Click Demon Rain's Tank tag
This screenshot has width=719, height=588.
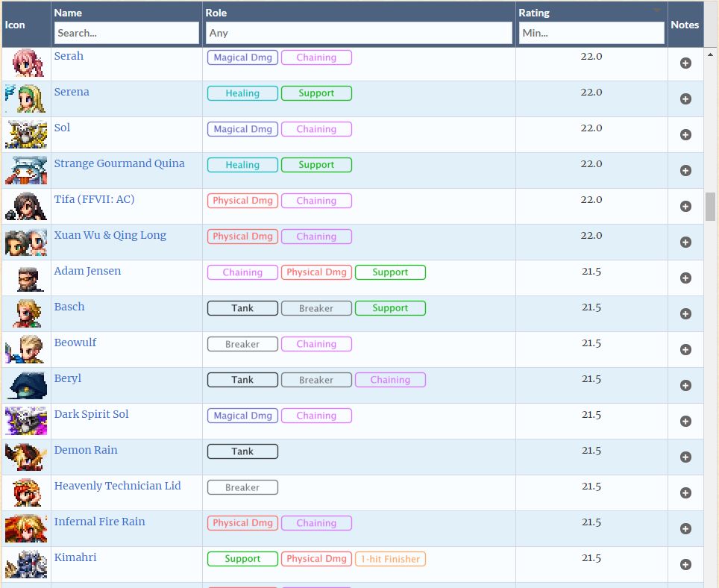click(x=242, y=451)
